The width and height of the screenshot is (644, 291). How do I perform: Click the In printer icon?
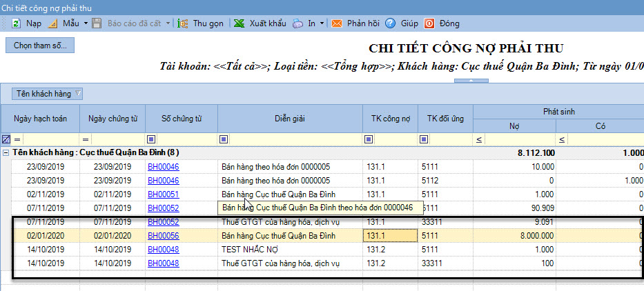tap(297, 23)
